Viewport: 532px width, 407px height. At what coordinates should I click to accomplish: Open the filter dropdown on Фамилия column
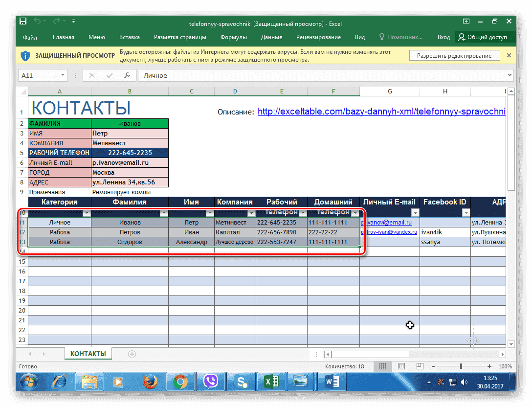[x=164, y=213]
